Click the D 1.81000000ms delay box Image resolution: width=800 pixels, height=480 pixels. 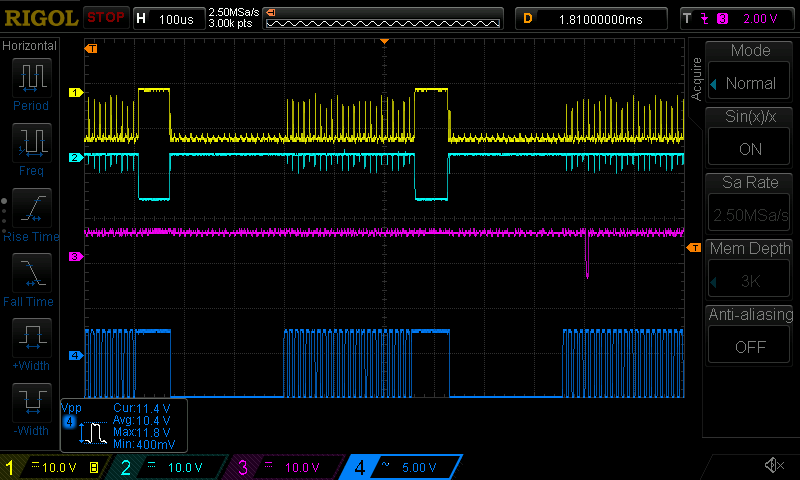click(591, 19)
